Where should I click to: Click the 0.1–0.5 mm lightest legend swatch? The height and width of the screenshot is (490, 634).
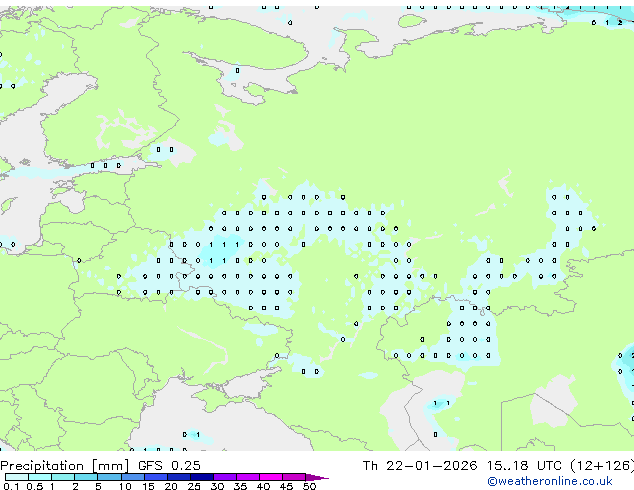point(17,477)
